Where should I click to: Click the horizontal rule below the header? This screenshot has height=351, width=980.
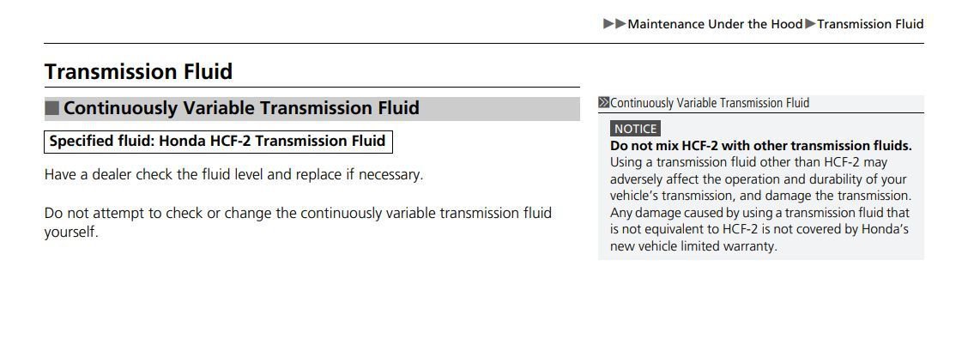(484, 43)
